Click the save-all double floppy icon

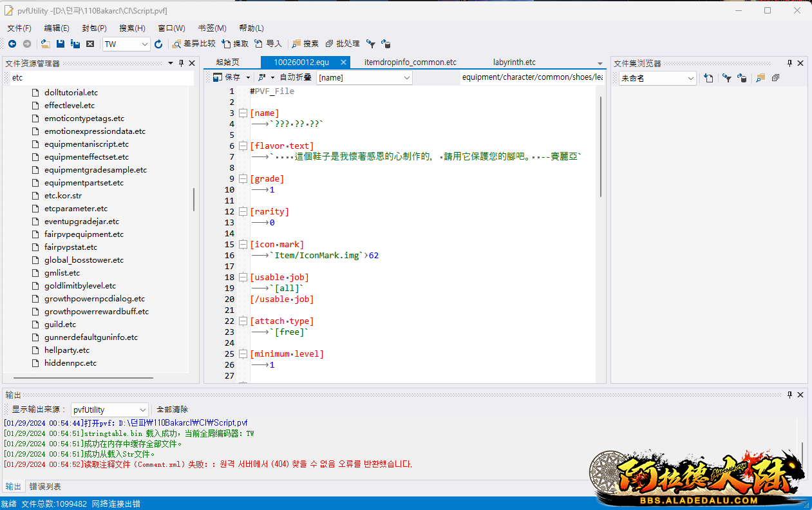point(75,44)
